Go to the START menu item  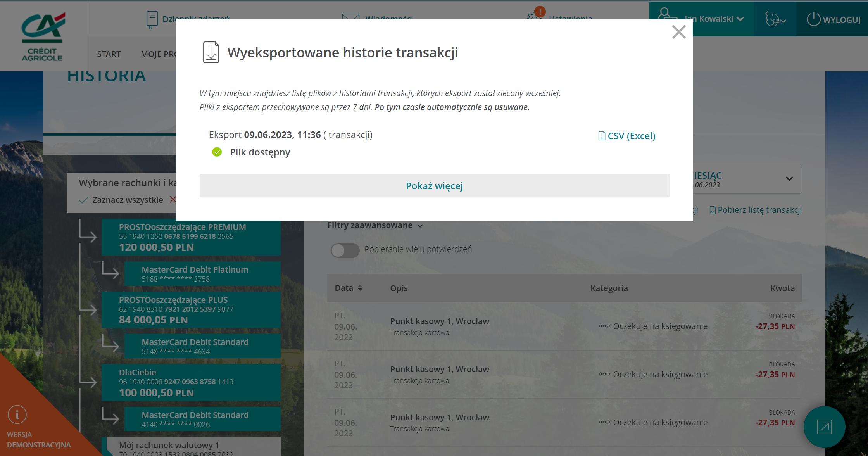coord(109,54)
